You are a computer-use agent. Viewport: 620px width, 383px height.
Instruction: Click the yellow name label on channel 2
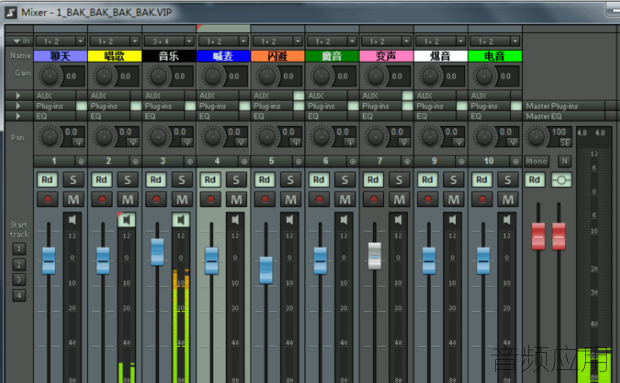coord(115,57)
